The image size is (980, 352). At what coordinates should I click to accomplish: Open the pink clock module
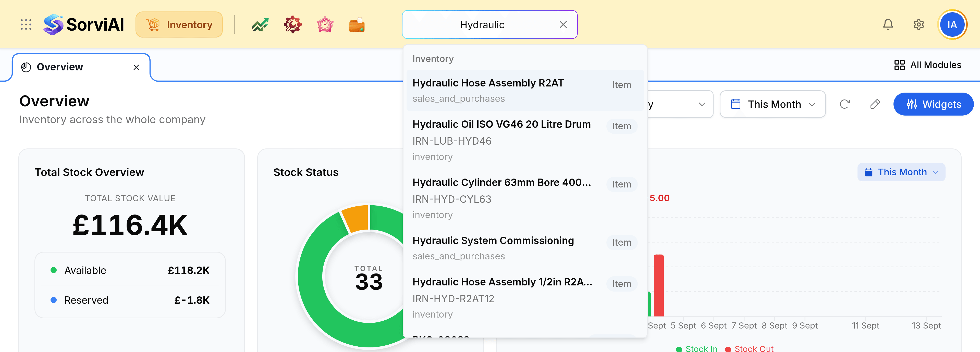[325, 25]
